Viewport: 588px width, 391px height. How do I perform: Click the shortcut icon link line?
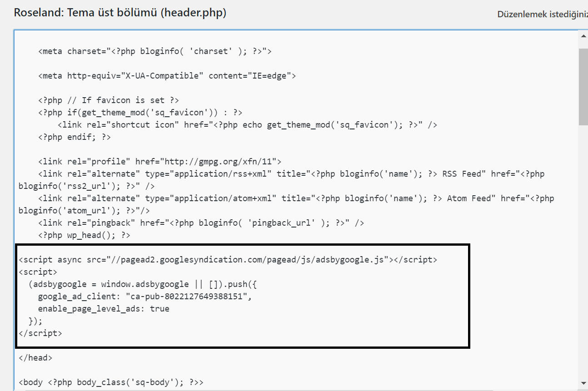click(x=247, y=125)
